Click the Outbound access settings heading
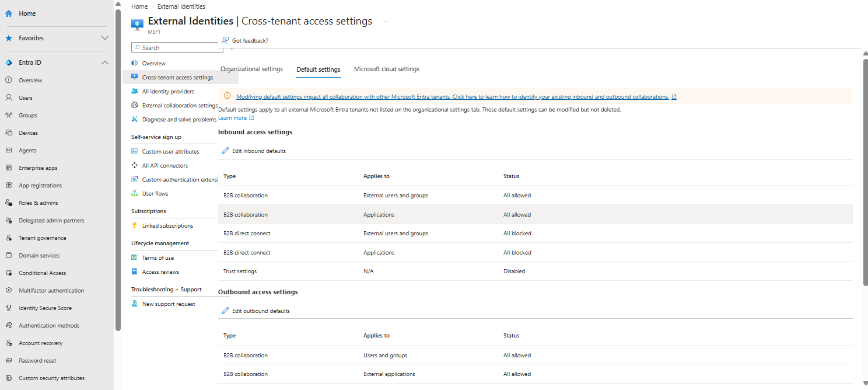Image resolution: width=868 pixels, height=390 pixels. [x=258, y=292]
